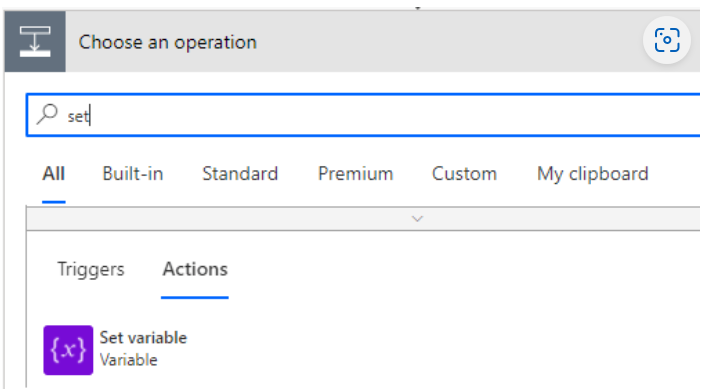Click the small arrow above the operation card
This screenshot has width=702, height=391.
click(417, 8)
